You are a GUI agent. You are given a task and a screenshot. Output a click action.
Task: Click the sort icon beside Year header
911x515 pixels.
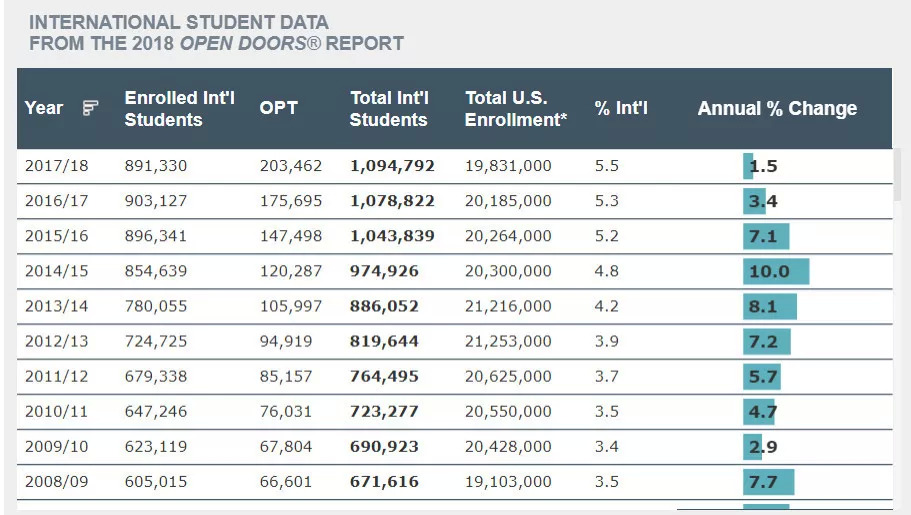[x=91, y=108]
